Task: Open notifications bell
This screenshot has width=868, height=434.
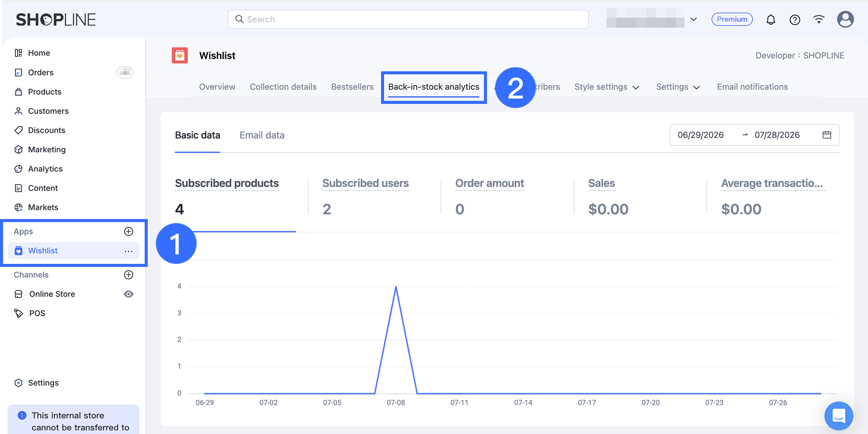Action: tap(771, 20)
